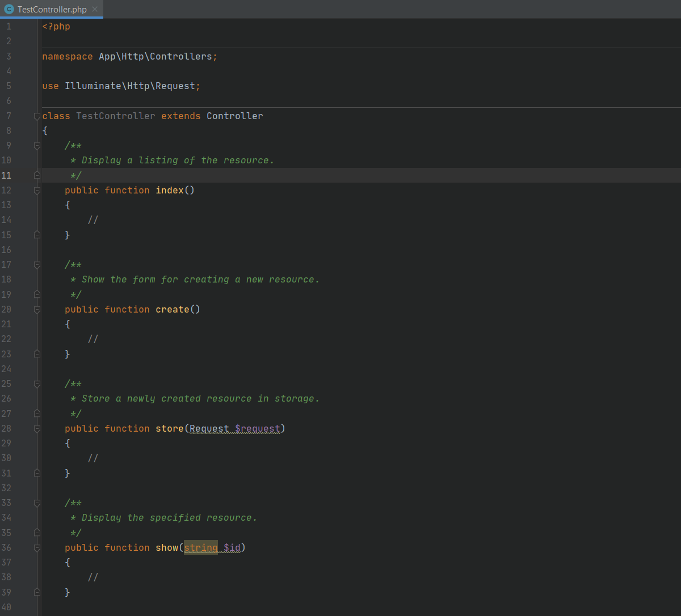This screenshot has width=681, height=616.
Task: Fold the "Store a newly created" docblock at line 25
Action: point(37,384)
